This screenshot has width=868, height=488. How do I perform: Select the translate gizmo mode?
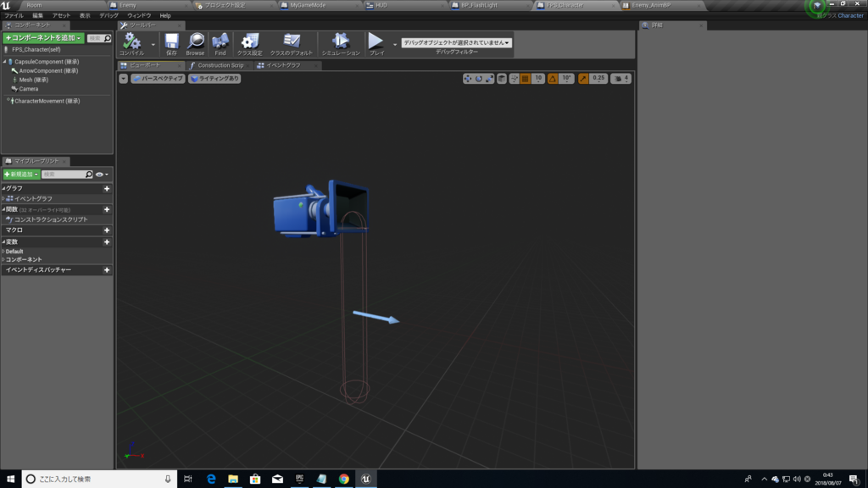[468, 79]
